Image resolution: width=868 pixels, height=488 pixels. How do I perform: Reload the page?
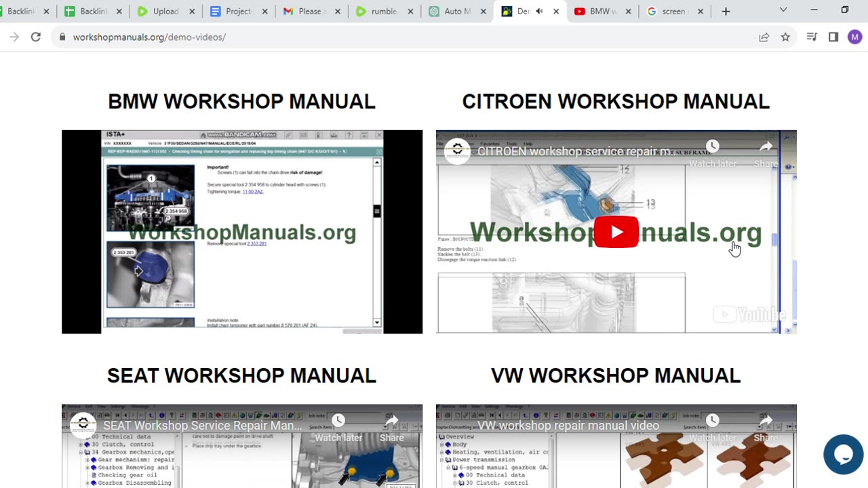click(36, 37)
